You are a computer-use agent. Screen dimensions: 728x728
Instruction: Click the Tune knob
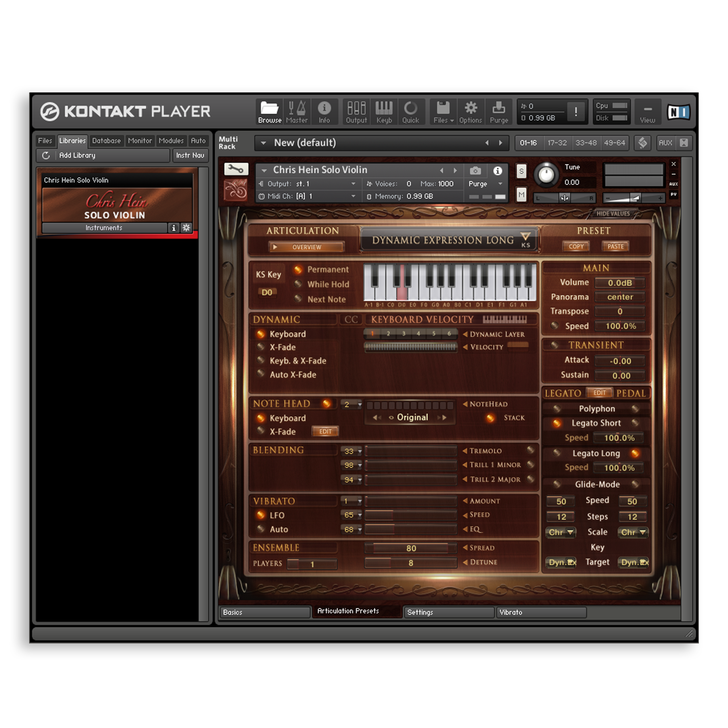(546, 174)
